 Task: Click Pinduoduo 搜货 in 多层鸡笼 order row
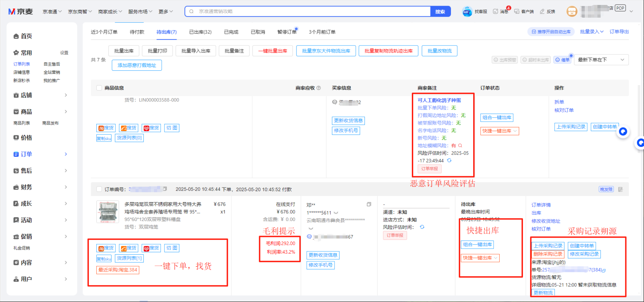(151, 248)
